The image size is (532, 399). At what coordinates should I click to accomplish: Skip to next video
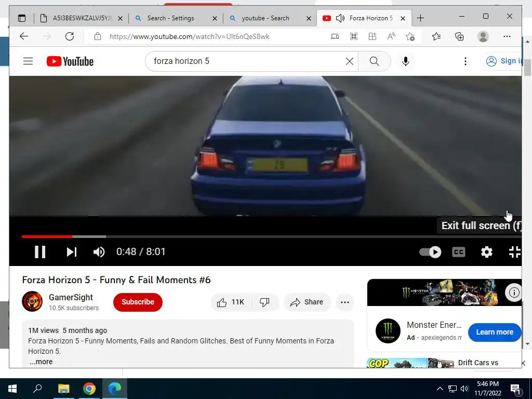(x=71, y=252)
